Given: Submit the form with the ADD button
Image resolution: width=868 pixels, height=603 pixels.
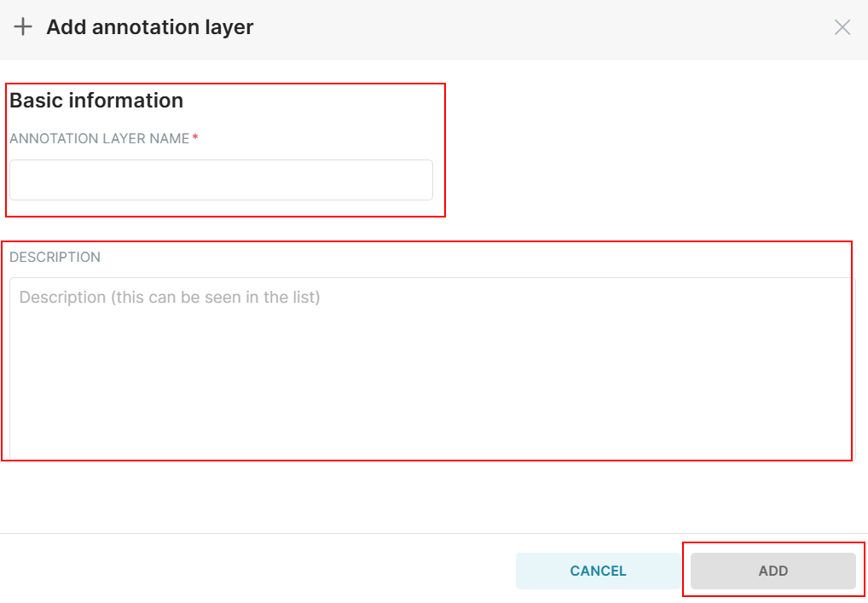Looking at the screenshot, I should [773, 571].
